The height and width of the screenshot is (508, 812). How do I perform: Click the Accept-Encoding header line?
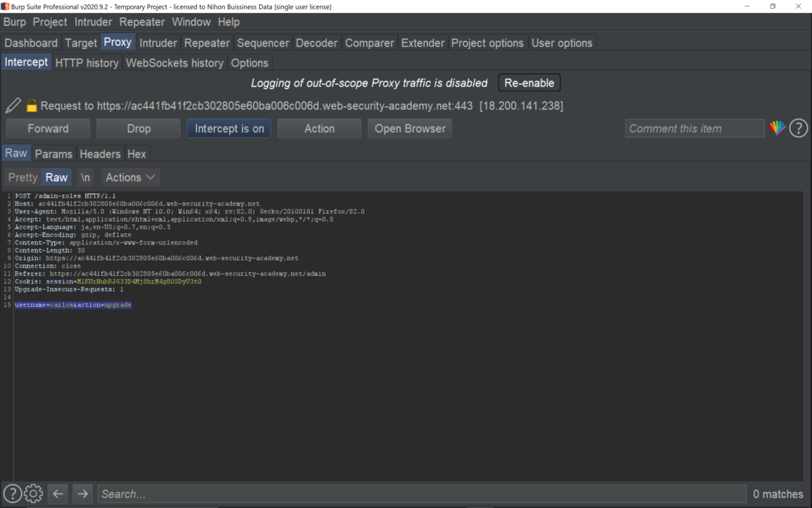[x=73, y=235]
